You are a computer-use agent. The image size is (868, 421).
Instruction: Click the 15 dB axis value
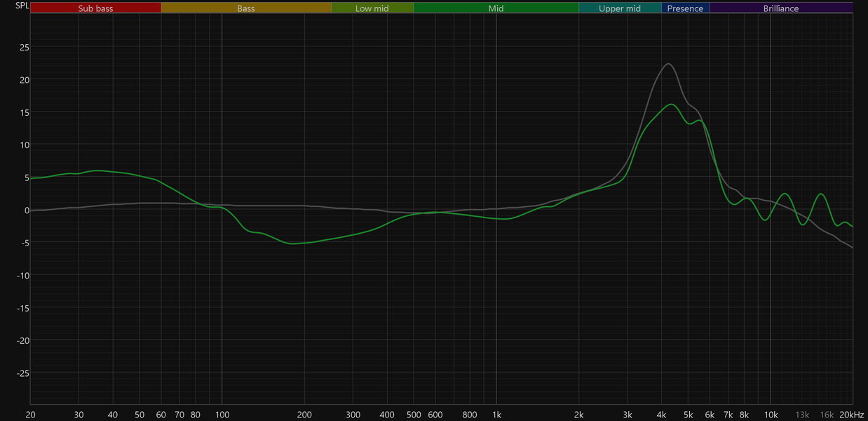pos(24,112)
